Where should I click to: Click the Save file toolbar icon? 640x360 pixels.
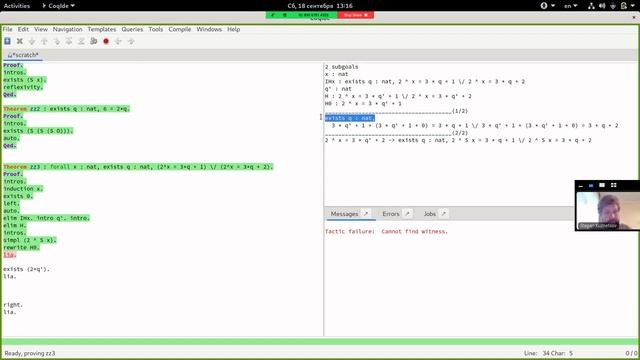click(7, 41)
